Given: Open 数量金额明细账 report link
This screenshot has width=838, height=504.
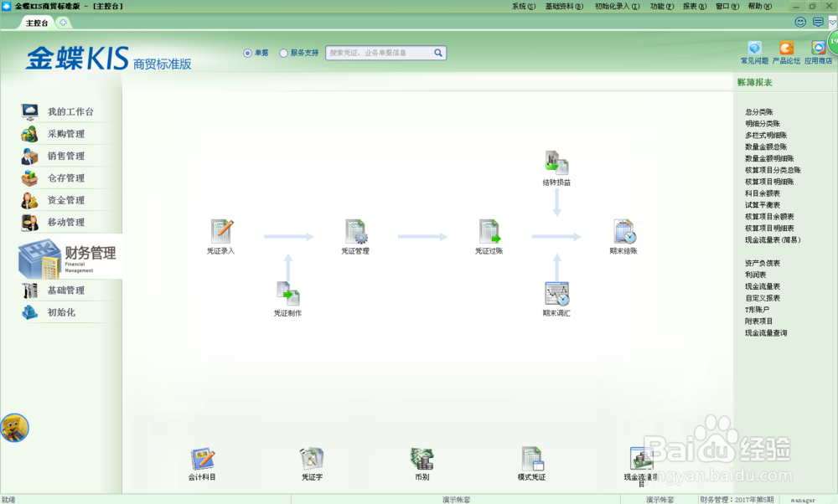Looking at the screenshot, I should [x=769, y=158].
